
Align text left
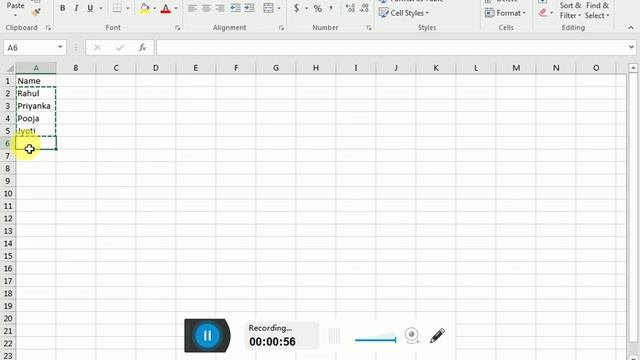pyautogui.click(x=192, y=8)
